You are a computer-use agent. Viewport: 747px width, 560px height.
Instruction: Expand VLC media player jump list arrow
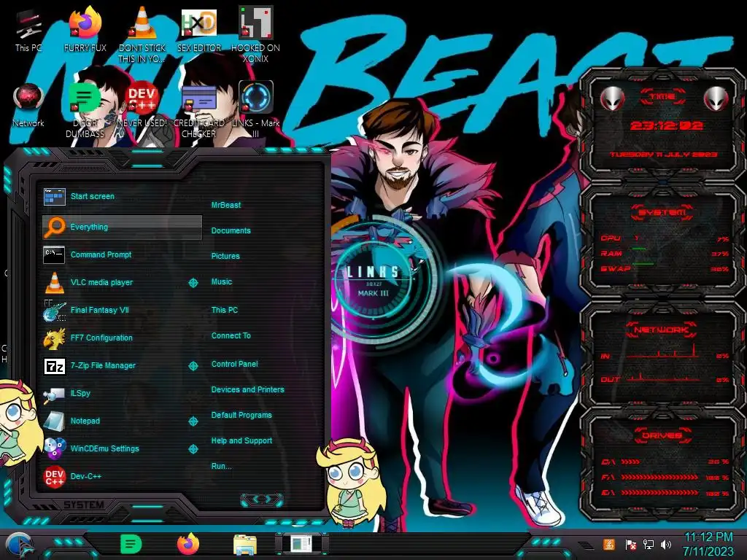pyautogui.click(x=193, y=283)
